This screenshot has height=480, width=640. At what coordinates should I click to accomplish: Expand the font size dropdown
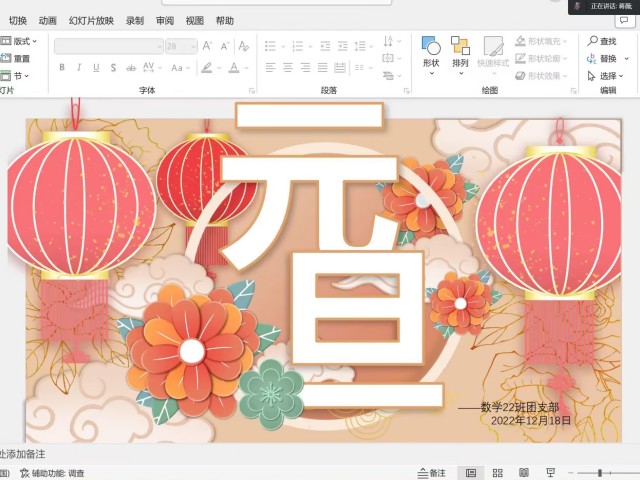coord(192,46)
